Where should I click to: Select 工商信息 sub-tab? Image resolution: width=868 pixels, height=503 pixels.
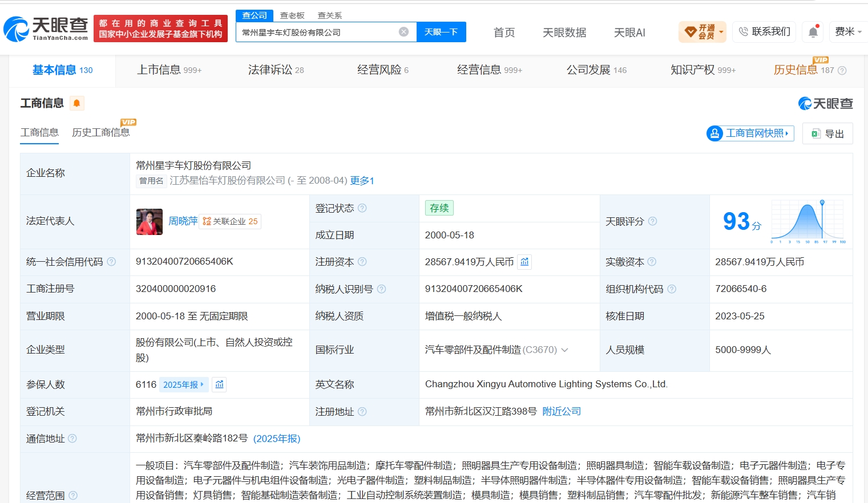pos(39,133)
